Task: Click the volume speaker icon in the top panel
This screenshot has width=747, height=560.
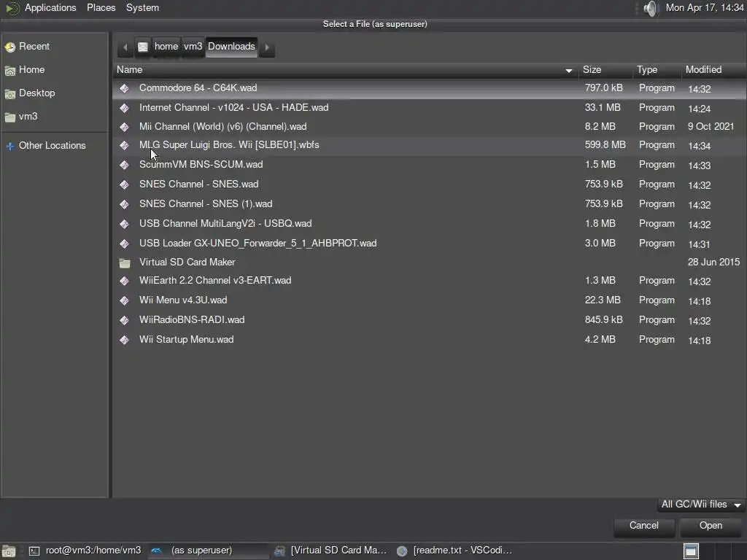Action: point(650,8)
